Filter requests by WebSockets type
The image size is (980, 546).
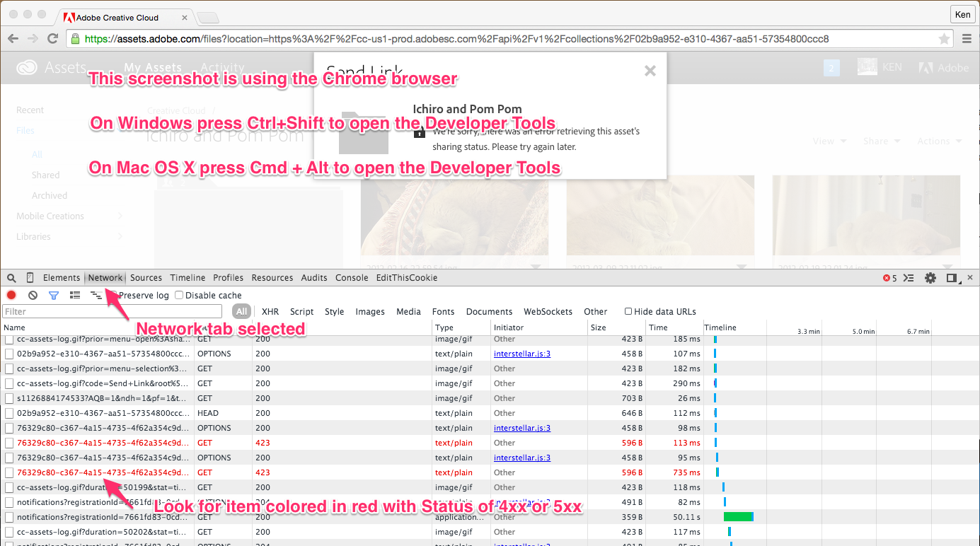pyautogui.click(x=547, y=311)
